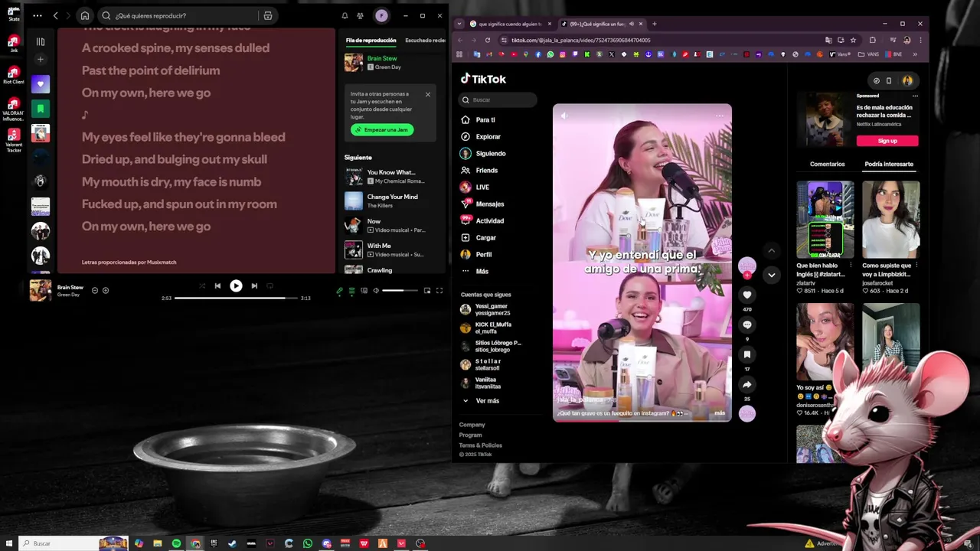Open Spotify friend activity icon
The image size is (980, 551).
[x=360, y=15]
